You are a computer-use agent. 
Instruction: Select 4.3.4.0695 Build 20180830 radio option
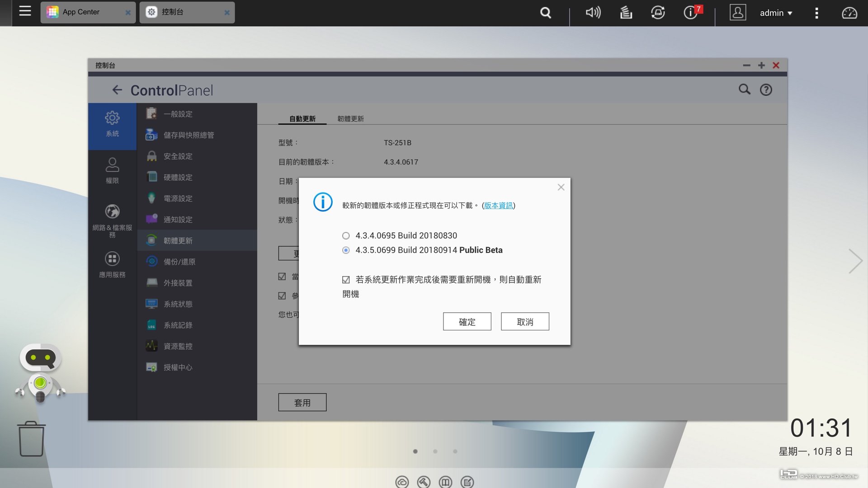(346, 236)
